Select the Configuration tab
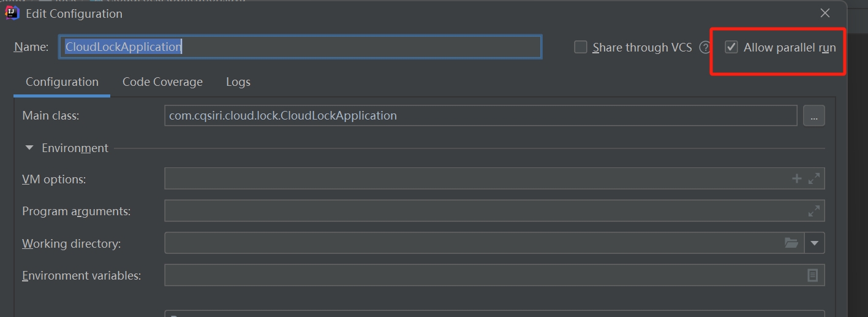 pyautogui.click(x=62, y=82)
